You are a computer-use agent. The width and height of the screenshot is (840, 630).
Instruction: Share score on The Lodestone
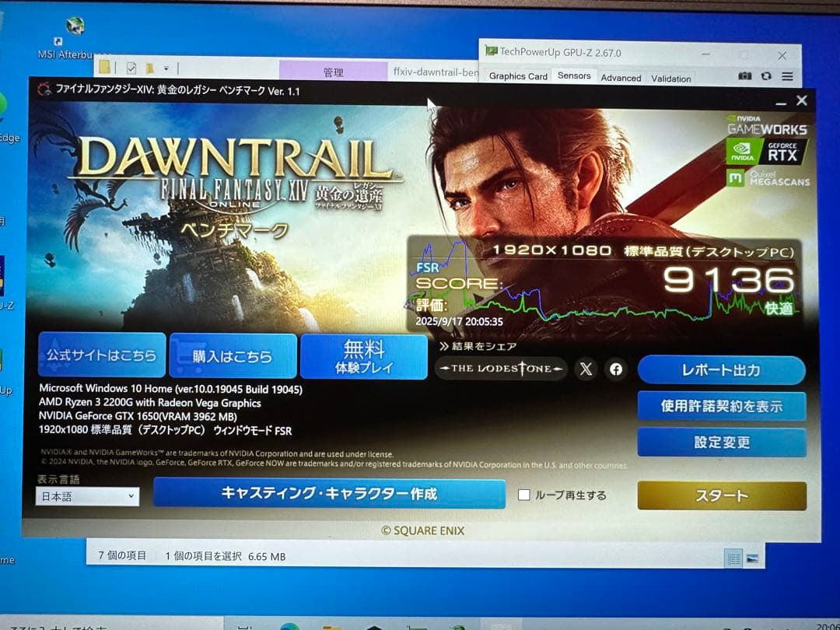click(501, 370)
